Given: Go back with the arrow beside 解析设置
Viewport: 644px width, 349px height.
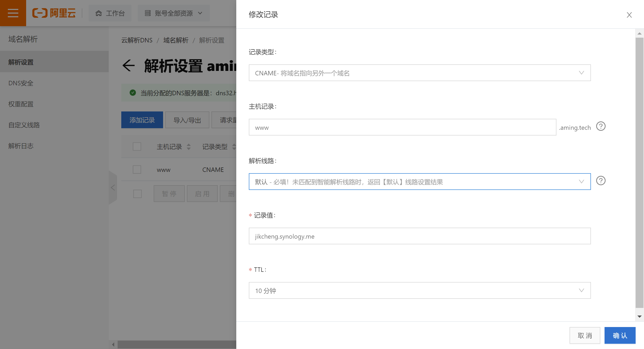Looking at the screenshot, I should point(128,65).
